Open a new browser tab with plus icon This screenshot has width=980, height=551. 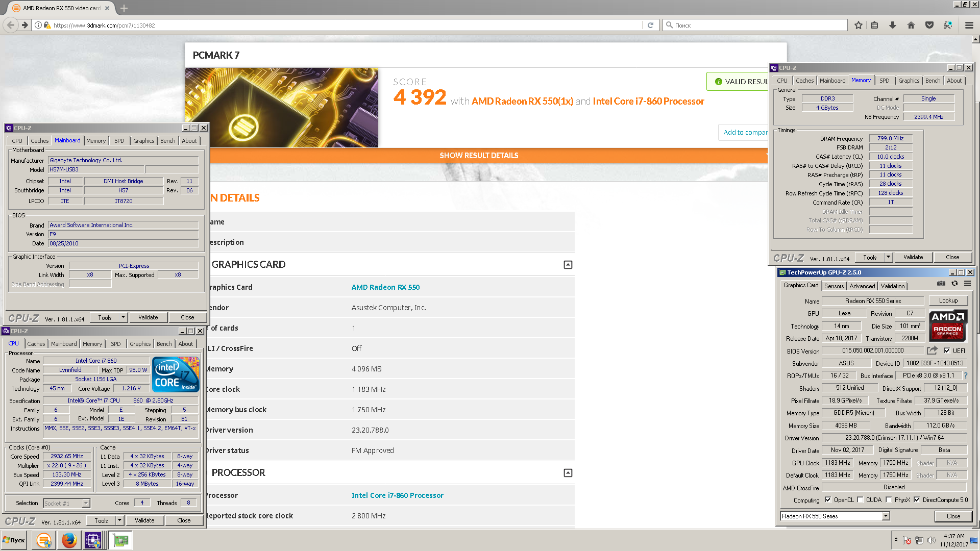click(124, 8)
